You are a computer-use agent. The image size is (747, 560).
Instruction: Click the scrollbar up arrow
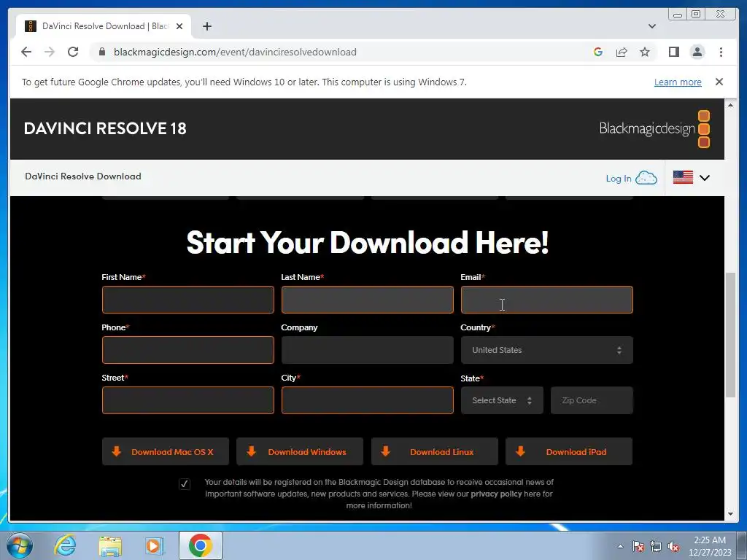click(730, 105)
